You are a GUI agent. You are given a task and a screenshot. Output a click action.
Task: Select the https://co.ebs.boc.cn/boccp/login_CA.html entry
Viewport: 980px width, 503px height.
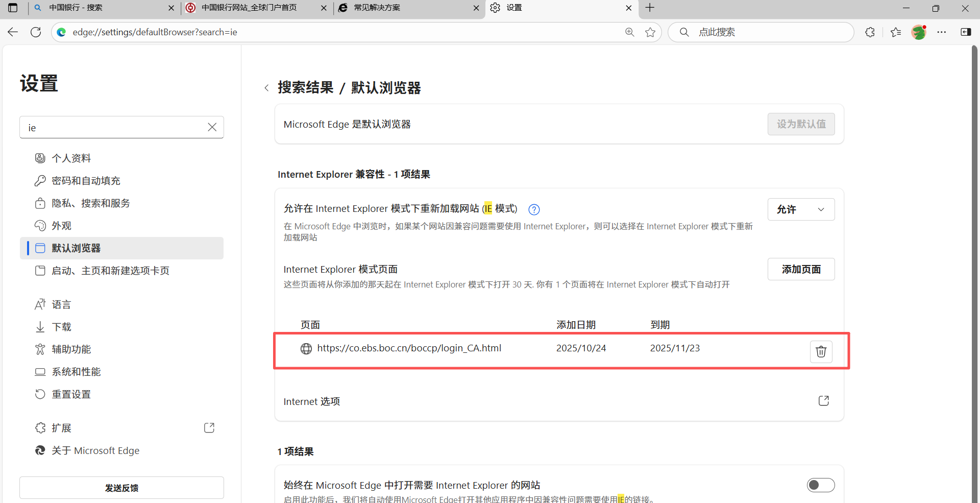409,348
